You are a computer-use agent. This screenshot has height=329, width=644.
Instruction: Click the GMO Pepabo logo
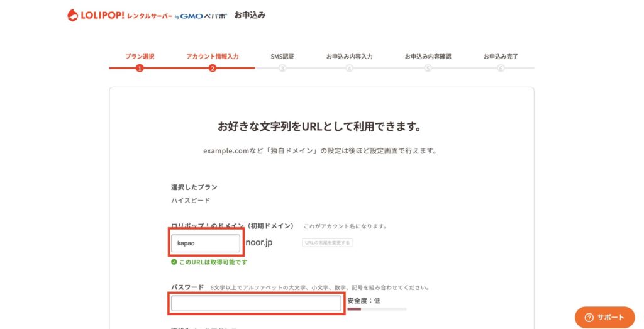[201, 16]
